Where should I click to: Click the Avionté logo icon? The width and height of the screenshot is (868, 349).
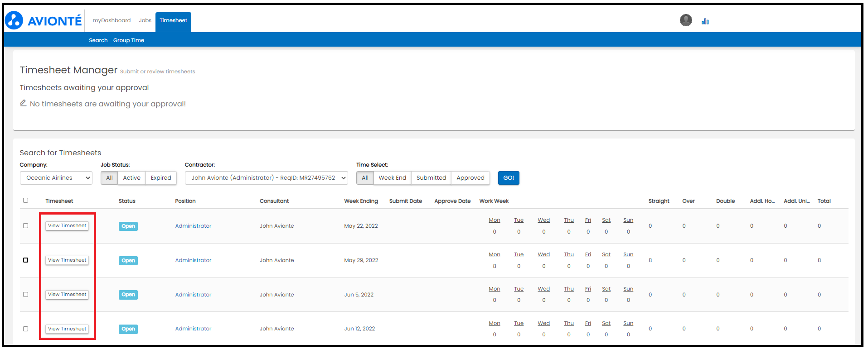tap(14, 20)
